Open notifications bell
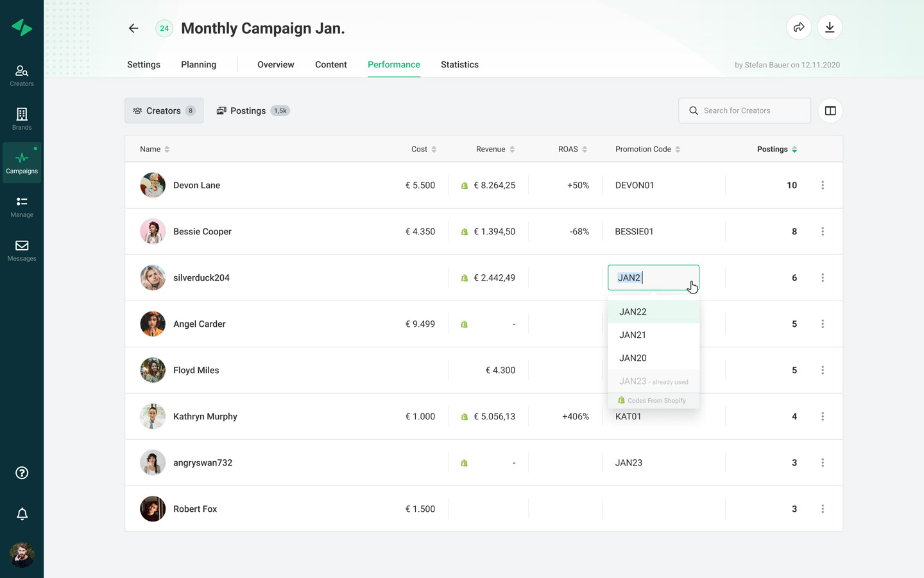This screenshot has width=924, height=578. point(22,514)
